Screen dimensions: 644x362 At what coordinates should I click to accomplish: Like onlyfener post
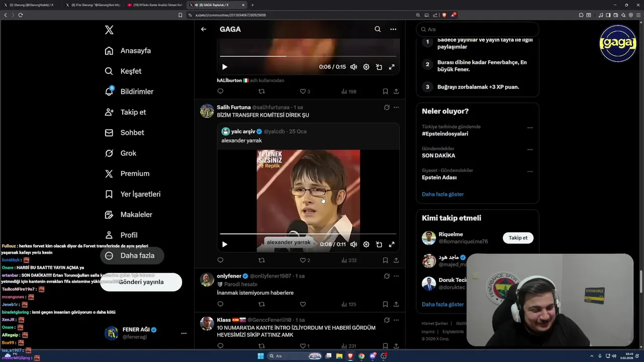tap(302, 304)
